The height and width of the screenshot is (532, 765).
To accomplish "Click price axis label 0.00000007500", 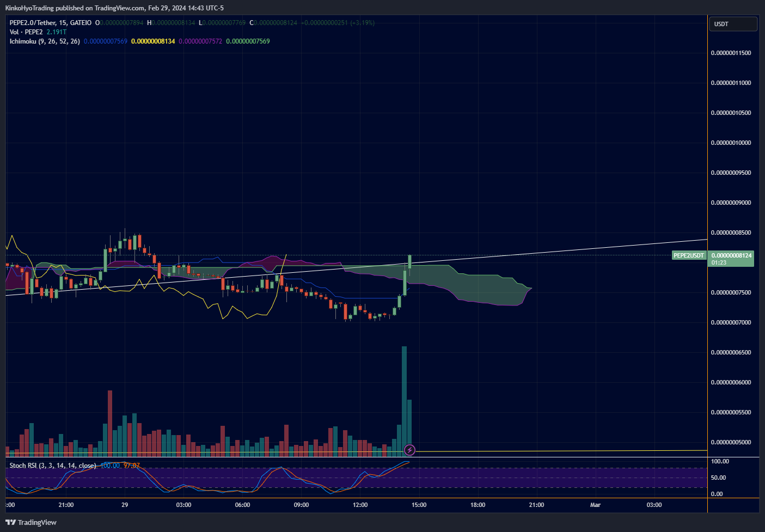I will [x=731, y=292].
